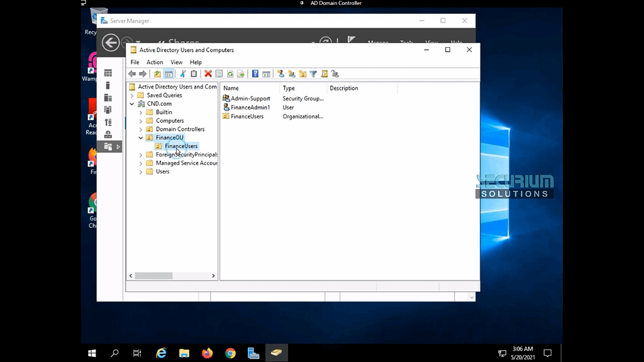Click the taskbar search icon

(114, 353)
